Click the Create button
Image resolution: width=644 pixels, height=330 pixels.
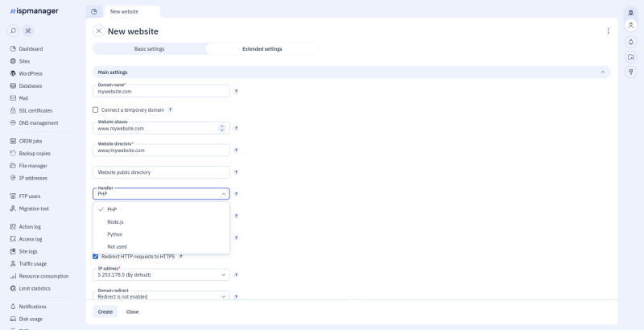[x=105, y=312]
